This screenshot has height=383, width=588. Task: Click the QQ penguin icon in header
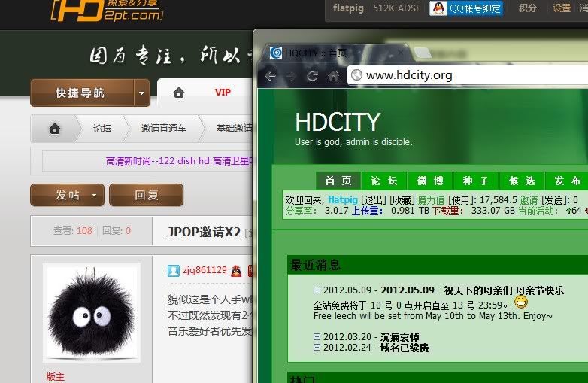tap(438, 8)
